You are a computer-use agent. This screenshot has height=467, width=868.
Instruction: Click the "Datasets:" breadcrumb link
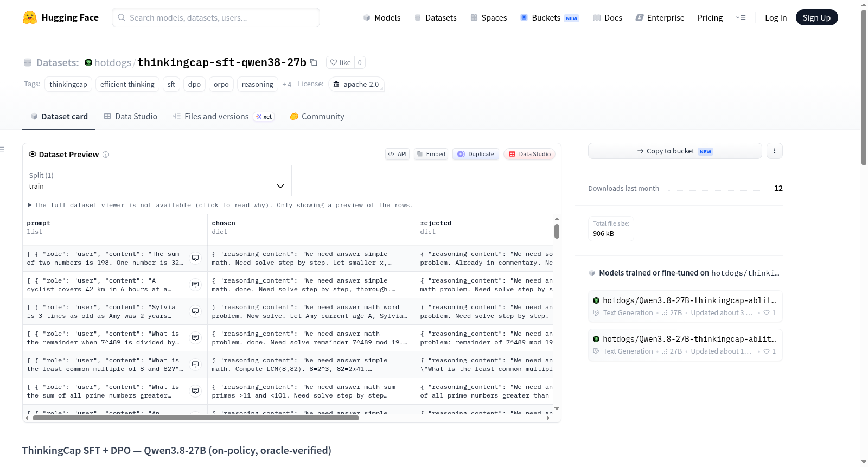pyautogui.click(x=58, y=62)
